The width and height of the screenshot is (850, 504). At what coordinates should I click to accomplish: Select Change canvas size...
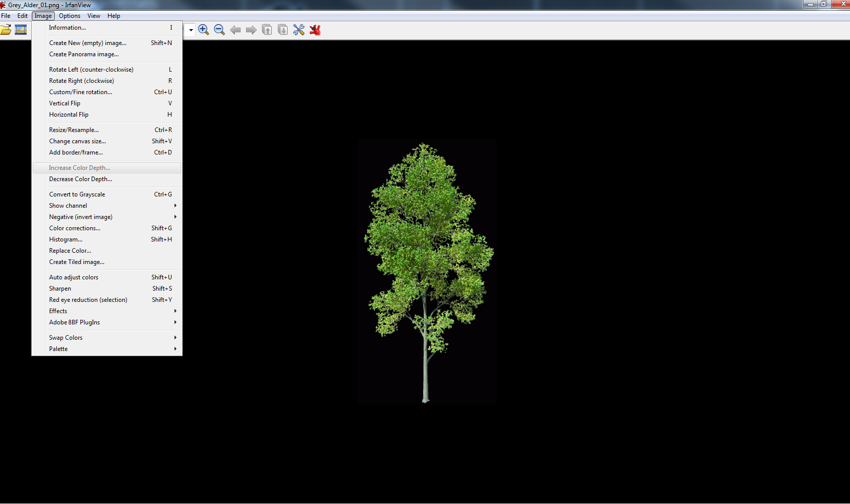point(107,141)
